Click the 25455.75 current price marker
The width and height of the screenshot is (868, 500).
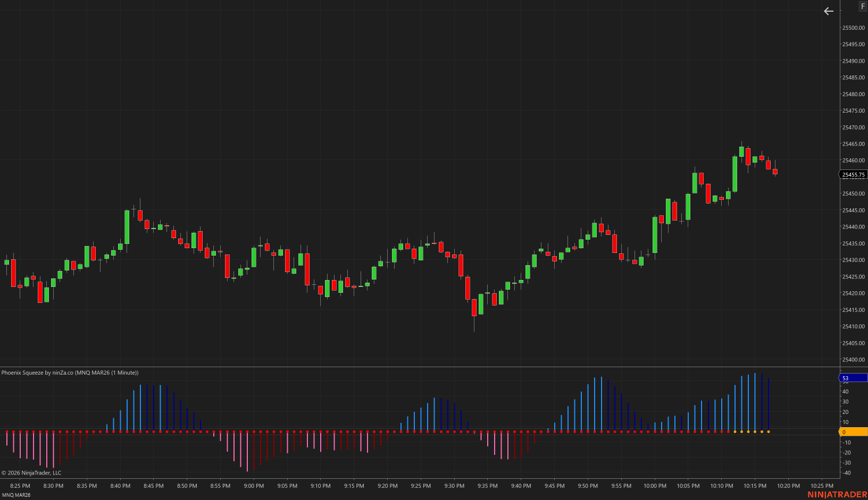[x=853, y=175]
